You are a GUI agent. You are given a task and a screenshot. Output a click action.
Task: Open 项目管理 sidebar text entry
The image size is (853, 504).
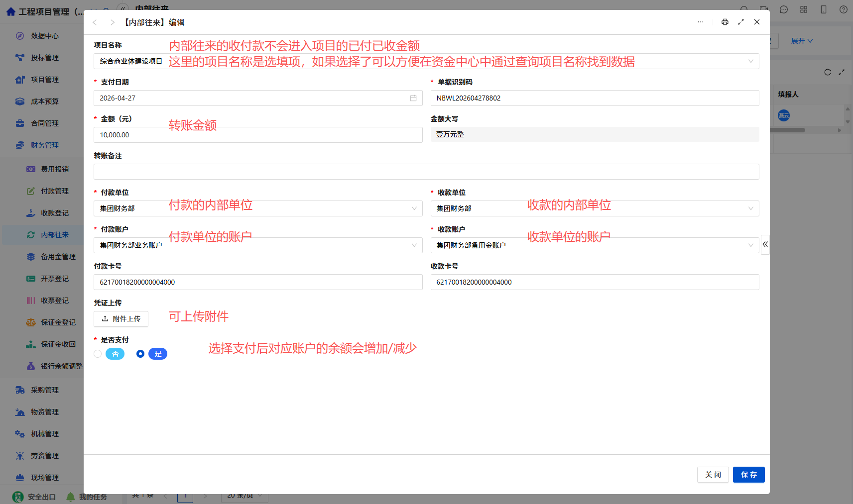pyautogui.click(x=45, y=80)
